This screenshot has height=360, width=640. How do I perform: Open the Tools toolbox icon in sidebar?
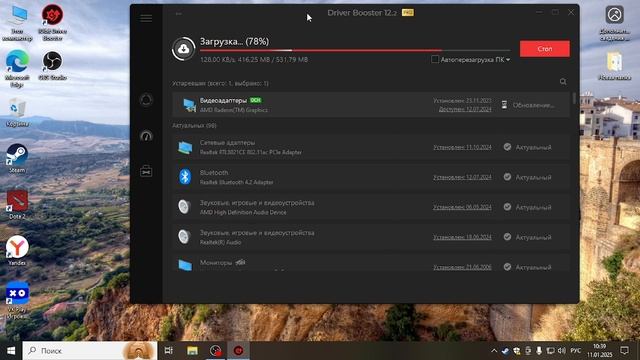pyautogui.click(x=146, y=171)
